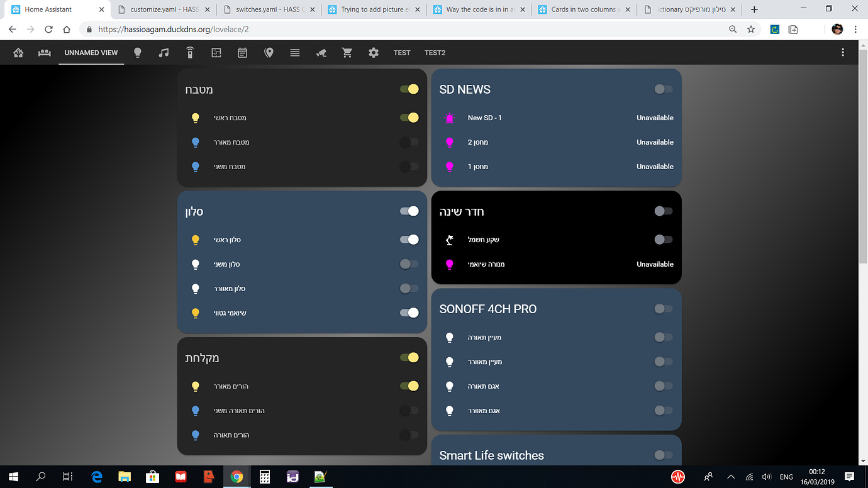
Task: Select the map location view icon
Action: [x=268, y=52]
